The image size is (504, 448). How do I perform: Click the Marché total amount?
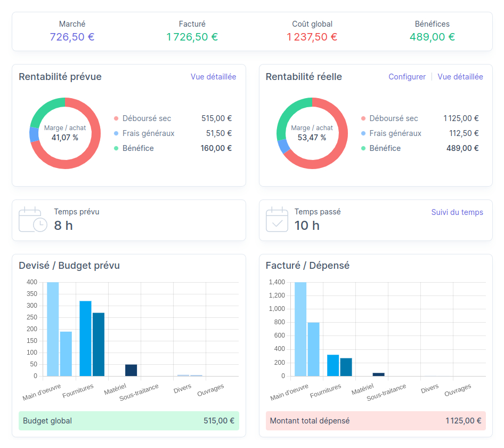[x=72, y=37]
